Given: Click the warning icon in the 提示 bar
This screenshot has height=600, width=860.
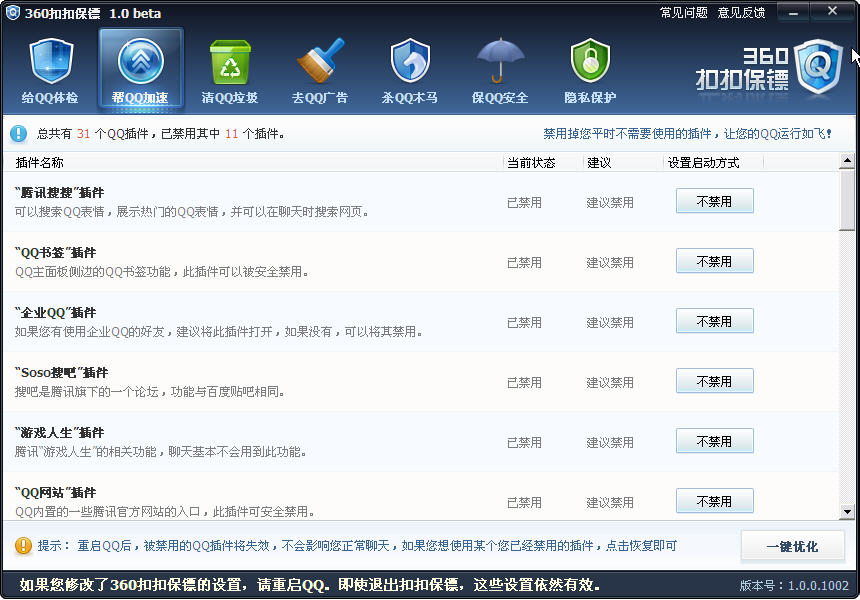Looking at the screenshot, I should point(18,546).
